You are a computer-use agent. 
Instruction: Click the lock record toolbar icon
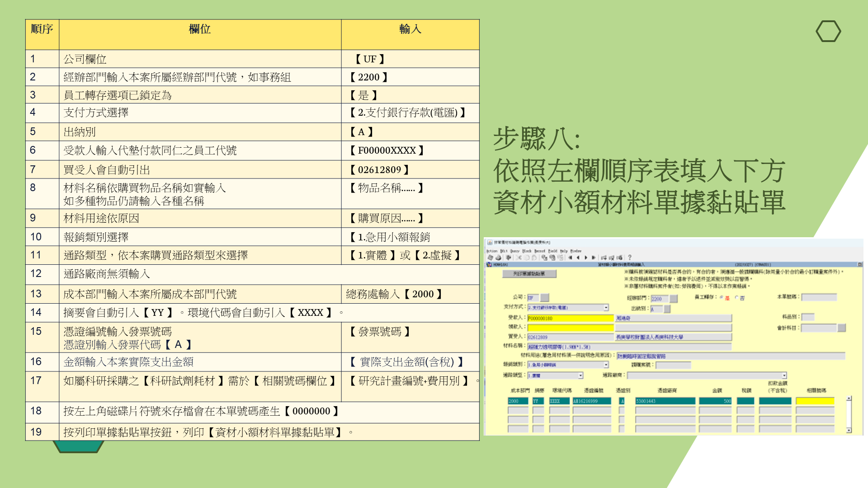(619, 258)
